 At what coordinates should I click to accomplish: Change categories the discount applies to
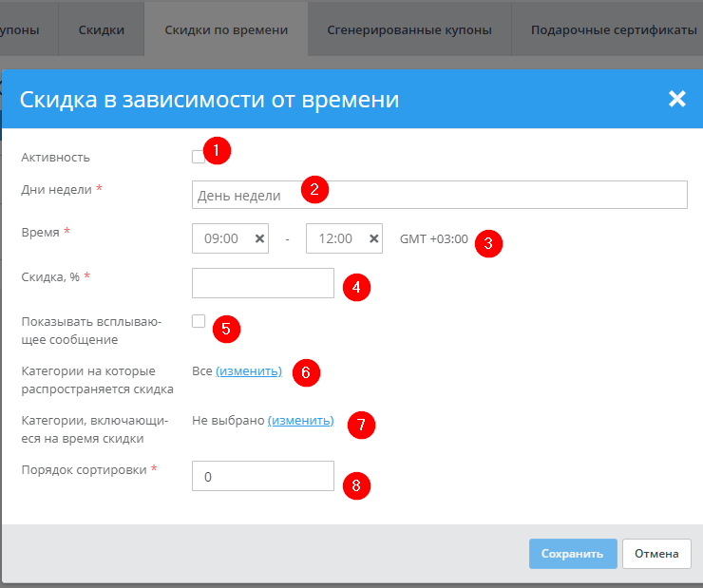click(x=249, y=371)
